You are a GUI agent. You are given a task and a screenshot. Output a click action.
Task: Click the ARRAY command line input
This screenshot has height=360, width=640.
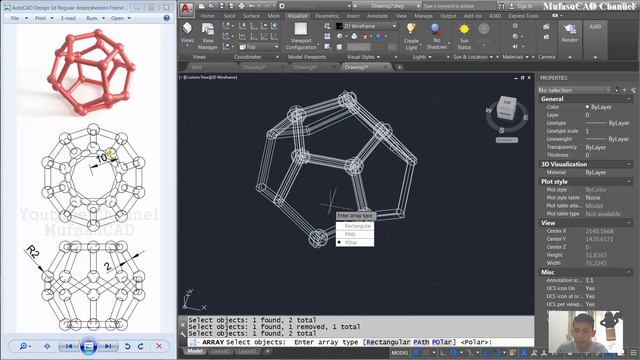tap(361, 342)
